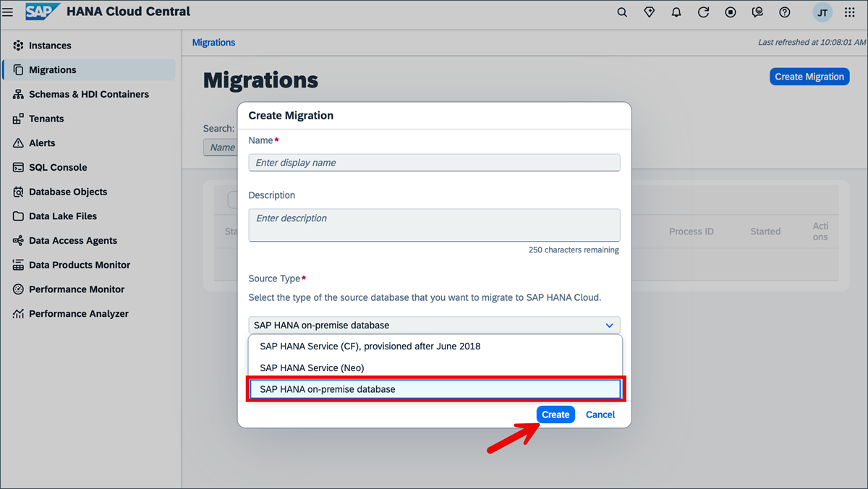Open the JT user profile avatar

(822, 12)
